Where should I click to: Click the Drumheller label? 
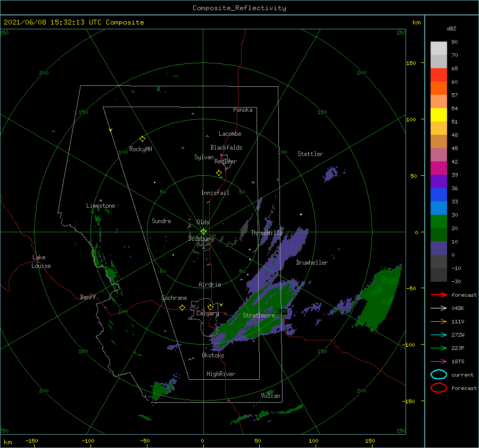pos(312,263)
